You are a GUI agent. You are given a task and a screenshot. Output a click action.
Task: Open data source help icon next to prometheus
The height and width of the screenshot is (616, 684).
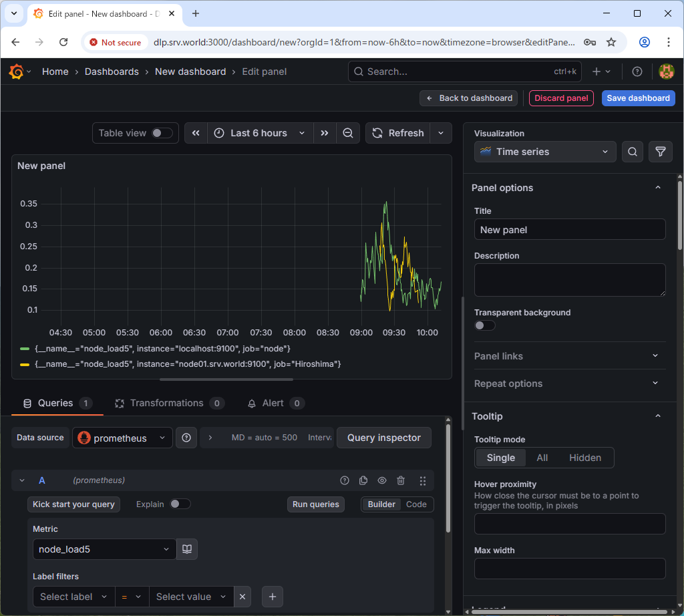point(186,438)
